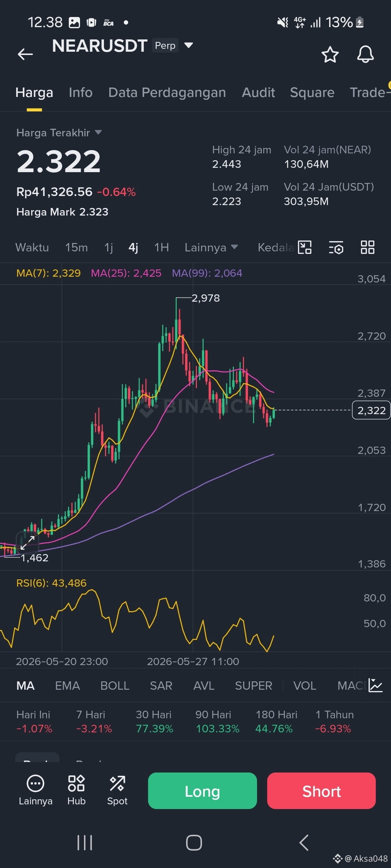Tap 7 Hari performance -3.21%
The image size is (391, 868).
pyautogui.click(x=94, y=728)
